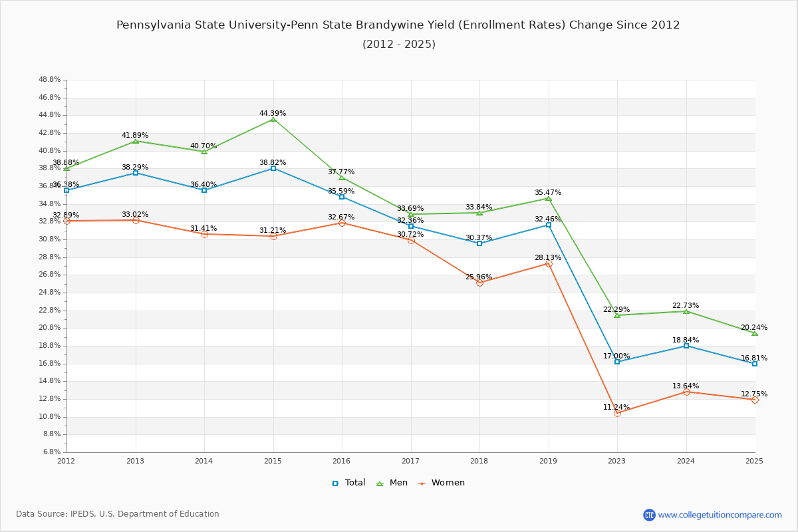The image size is (798, 532).
Task: Select Women 2015 data point 31.21%
Action: click(x=273, y=236)
